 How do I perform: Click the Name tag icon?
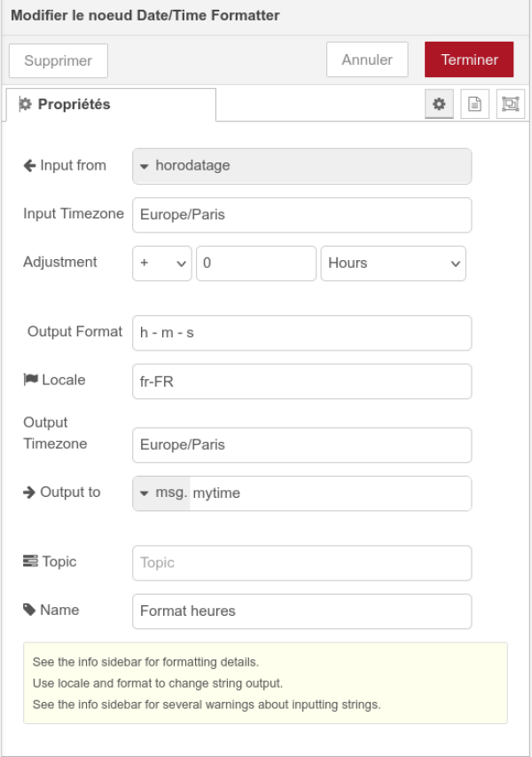pyautogui.click(x=30, y=610)
